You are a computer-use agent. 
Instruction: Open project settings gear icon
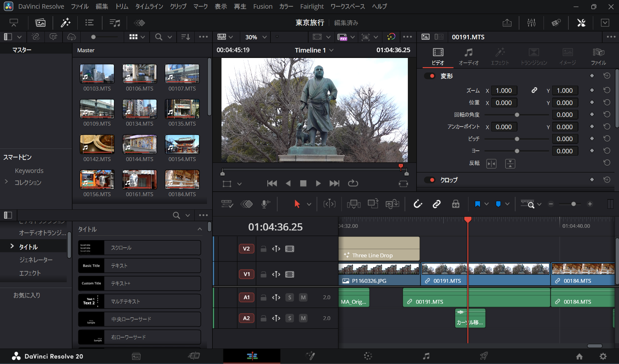[x=603, y=356]
